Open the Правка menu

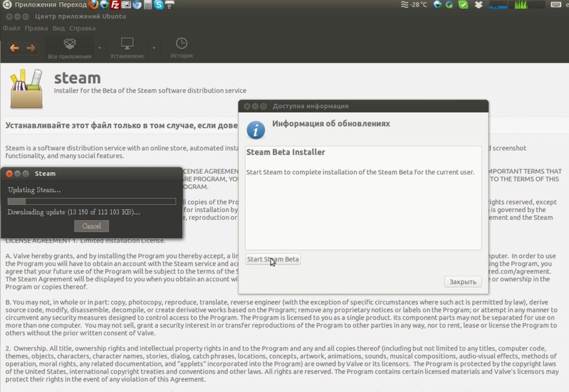pos(36,28)
